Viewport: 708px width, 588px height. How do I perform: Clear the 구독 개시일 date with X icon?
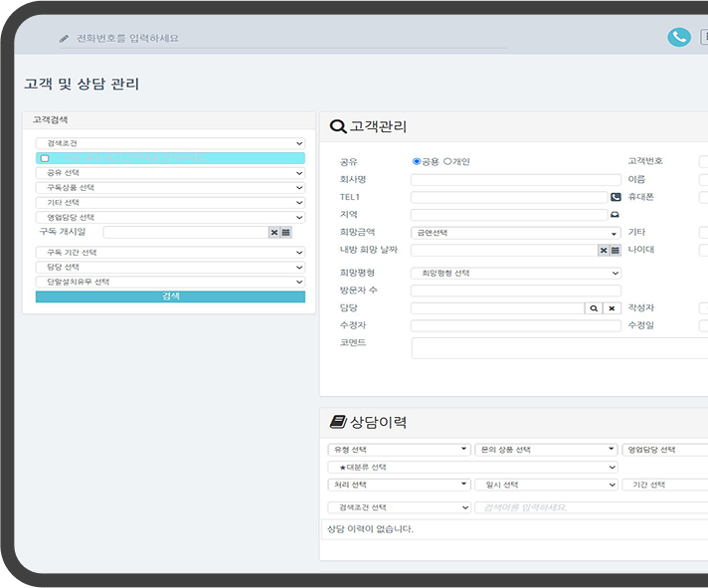273,232
